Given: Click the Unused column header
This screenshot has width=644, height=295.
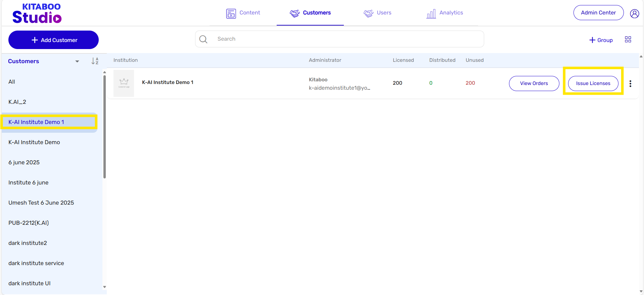Looking at the screenshot, I should tap(474, 60).
